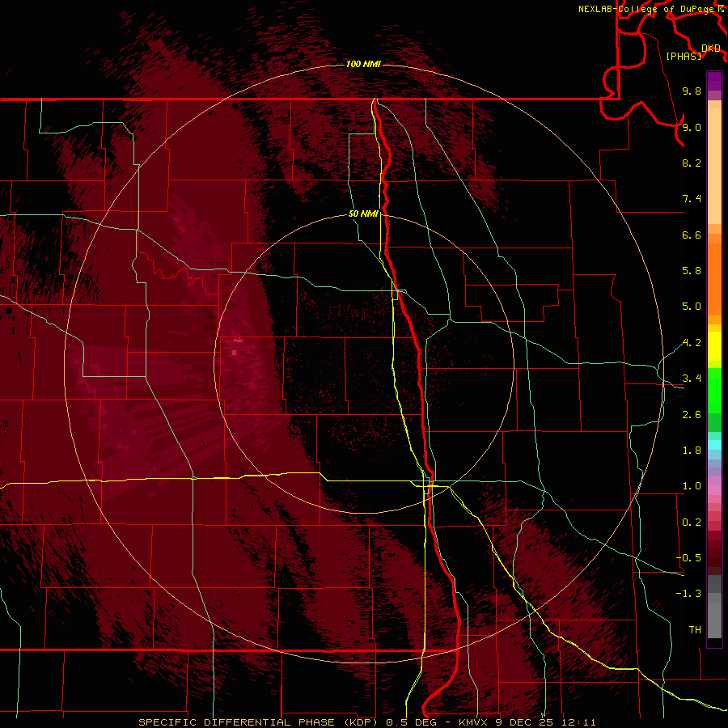Click the 5.0 legend value
This screenshot has width=728, height=728.
click(x=692, y=307)
